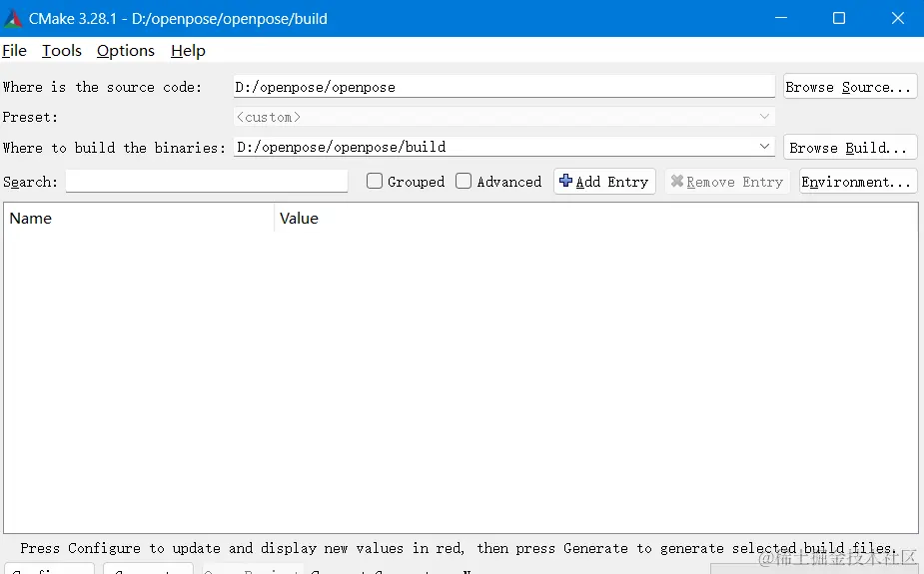Image resolution: width=924 pixels, height=574 pixels.
Task: Click the Remove Entry button
Action: (x=726, y=182)
